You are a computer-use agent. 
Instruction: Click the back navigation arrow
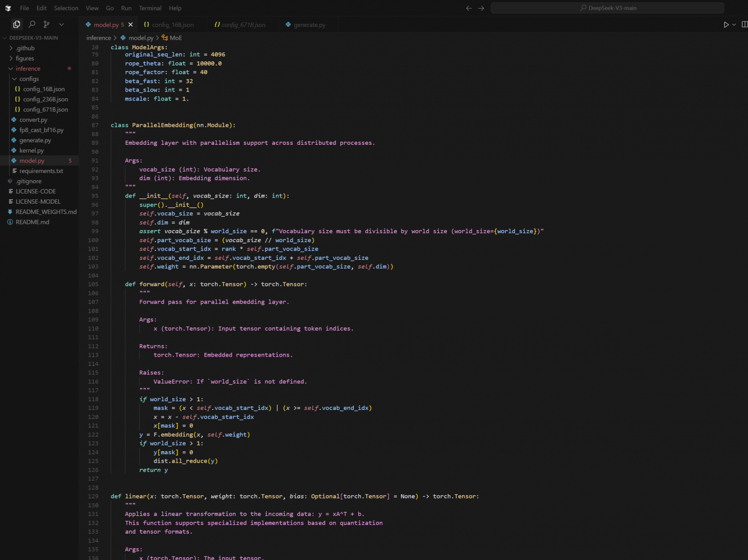point(468,8)
